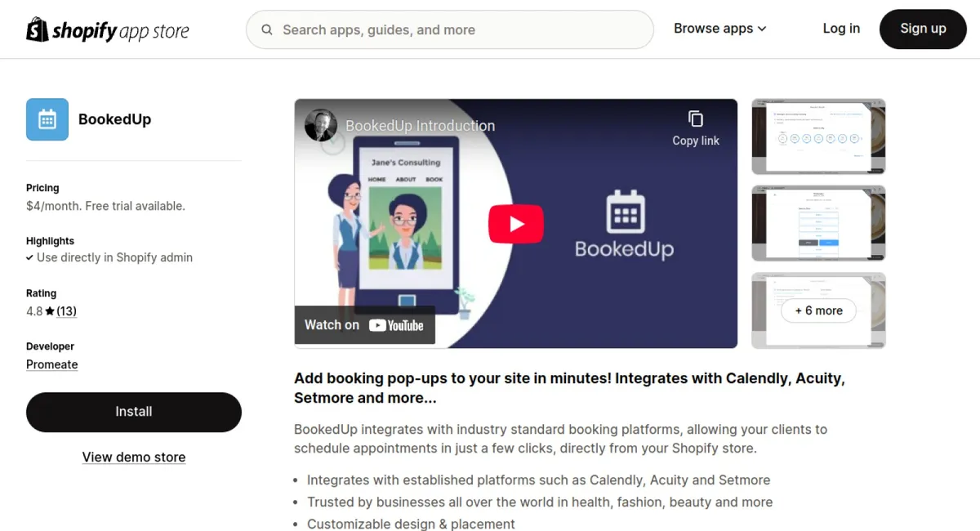Click the Install button
The image size is (980, 531).
click(x=134, y=412)
